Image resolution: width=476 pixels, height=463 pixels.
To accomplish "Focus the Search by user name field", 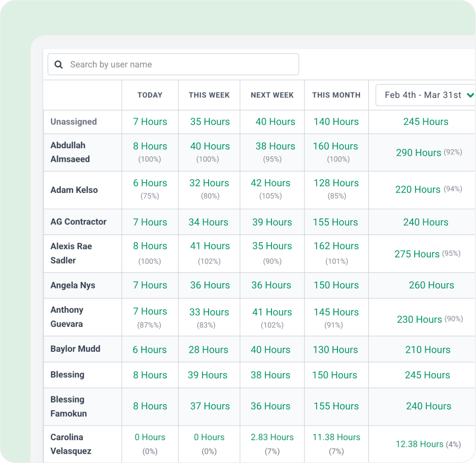I will (174, 64).
